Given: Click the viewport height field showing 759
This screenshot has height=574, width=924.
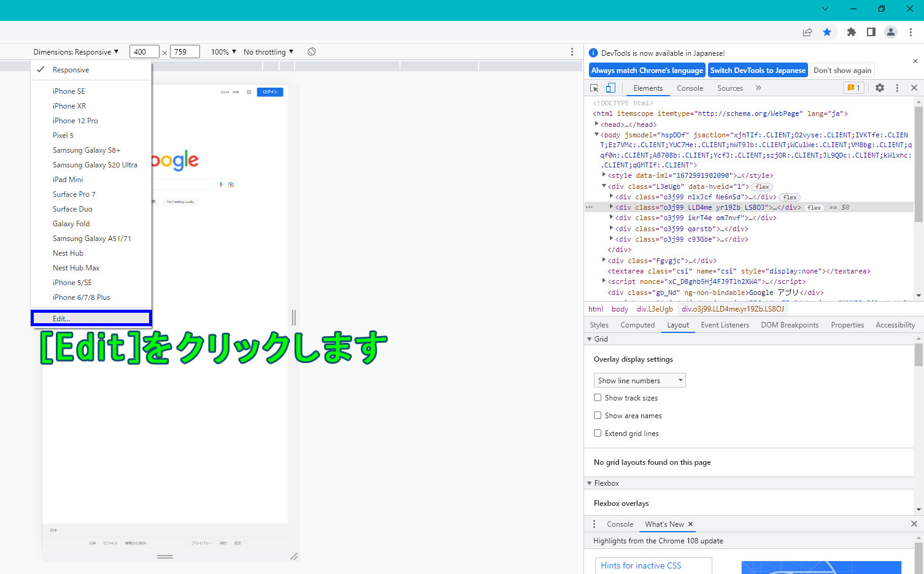Looking at the screenshot, I should coord(185,52).
